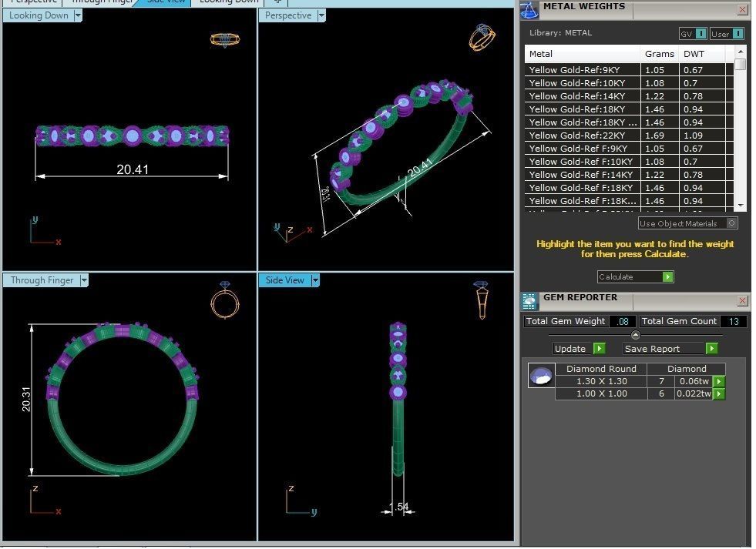Click ring orientation icon in Looking Down viewport

click(224, 39)
